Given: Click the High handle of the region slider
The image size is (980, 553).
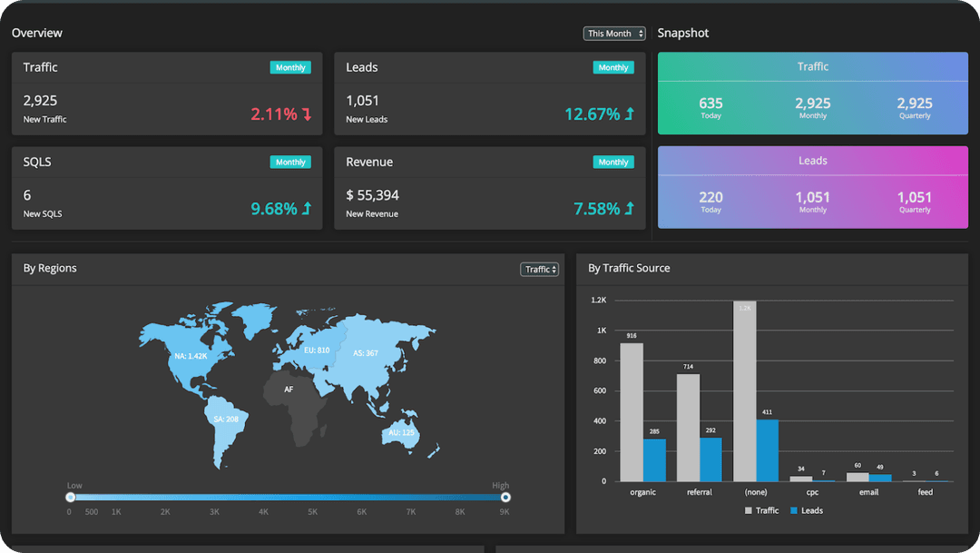Looking at the screenshot, I should pos(505,498).
